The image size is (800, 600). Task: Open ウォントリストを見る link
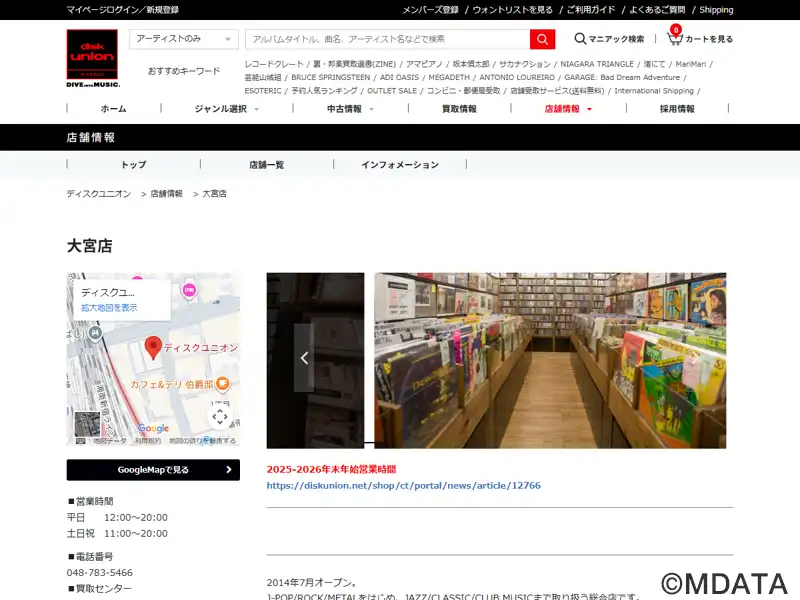coord(512,10)
